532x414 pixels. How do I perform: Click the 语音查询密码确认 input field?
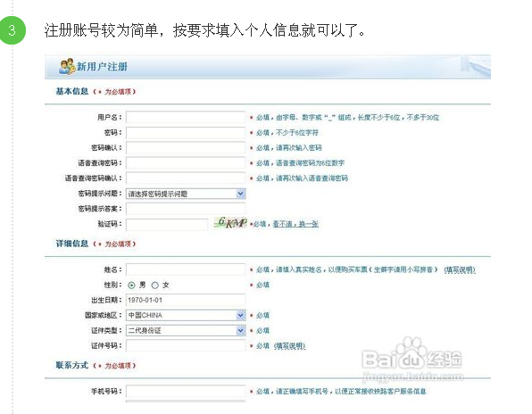click(x=186, y=178)
